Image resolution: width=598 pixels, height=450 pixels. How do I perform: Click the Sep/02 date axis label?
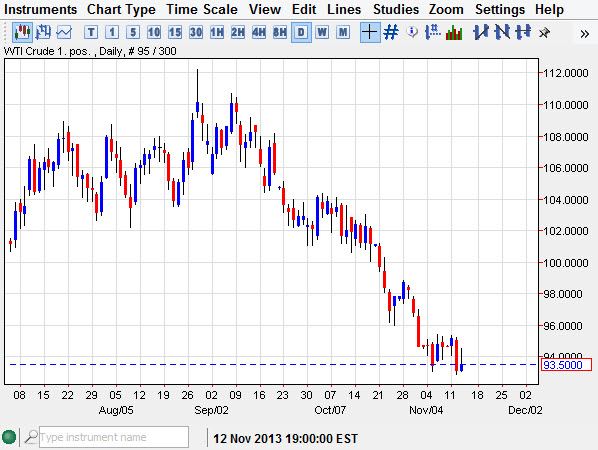211,410
